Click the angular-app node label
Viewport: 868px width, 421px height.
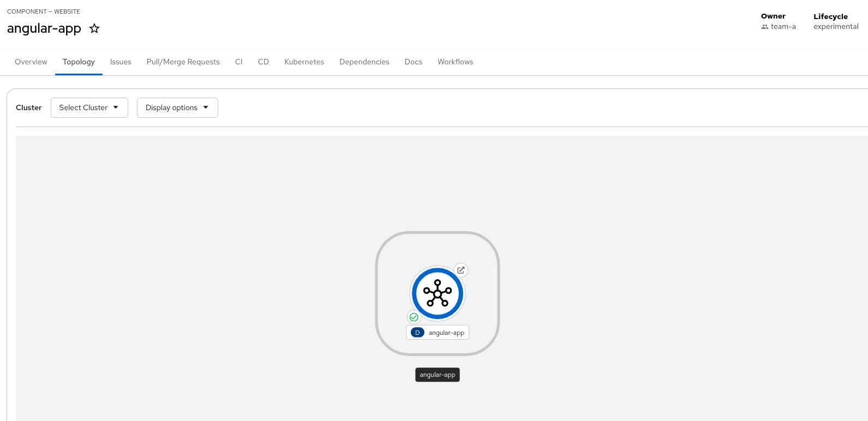tap(446, 333)
